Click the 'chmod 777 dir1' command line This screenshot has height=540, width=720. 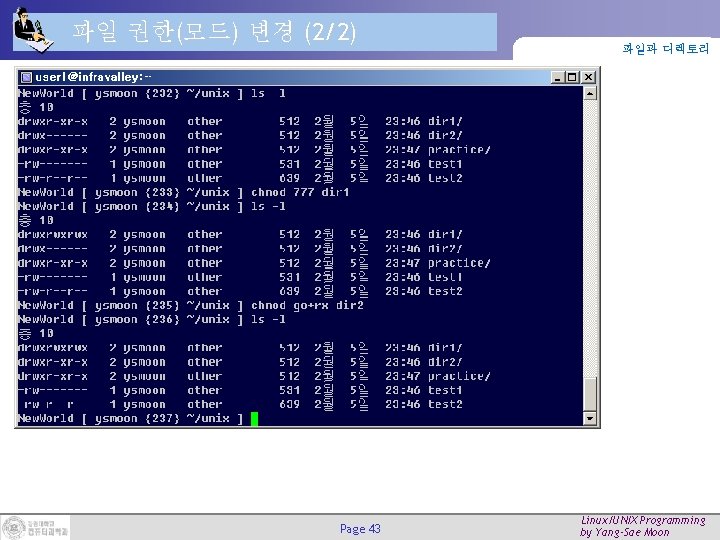184,192
